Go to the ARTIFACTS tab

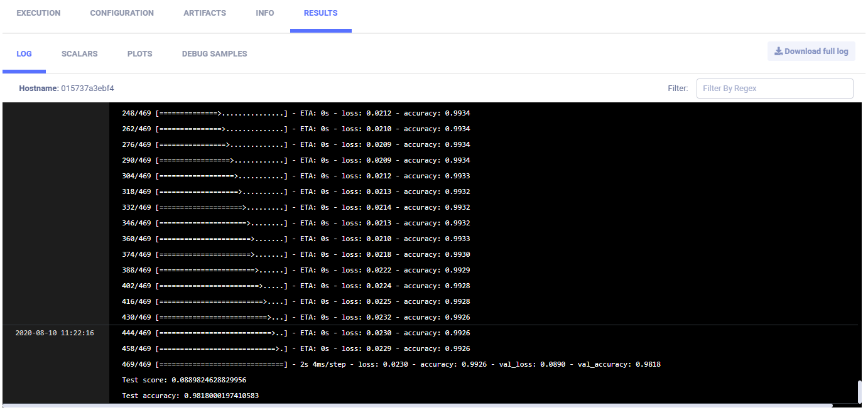tap(205, 13)
